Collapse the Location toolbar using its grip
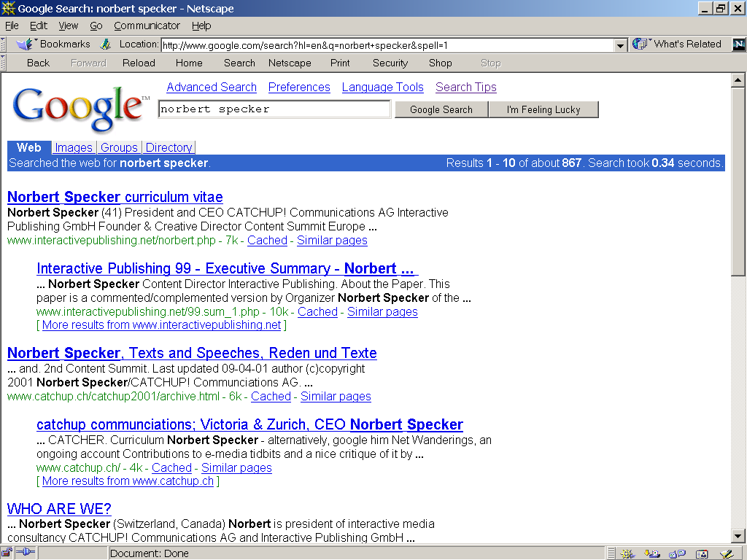This screenshot has height=560, width=747. [3, 44]
